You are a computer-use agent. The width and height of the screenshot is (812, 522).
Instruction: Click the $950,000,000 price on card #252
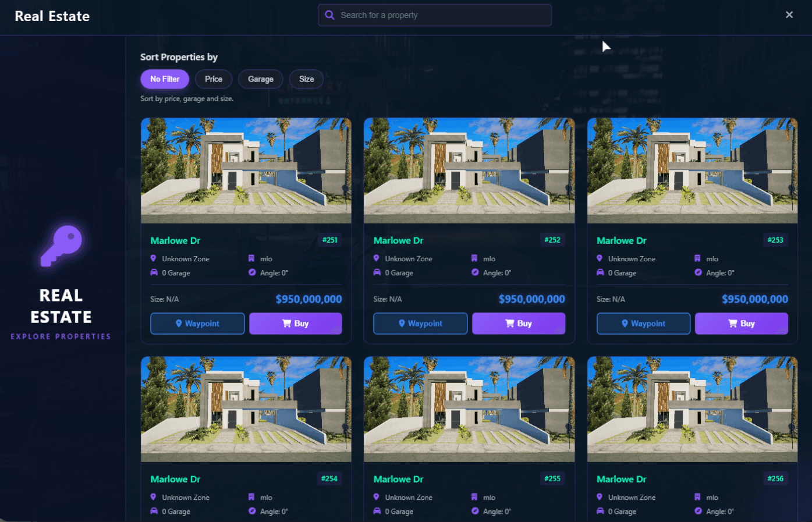coord(531,299)
